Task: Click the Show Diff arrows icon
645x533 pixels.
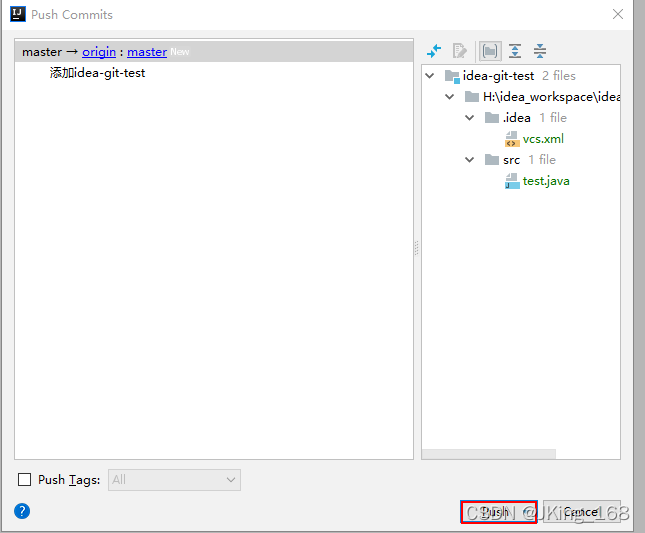Action: [x=434, y=51]
